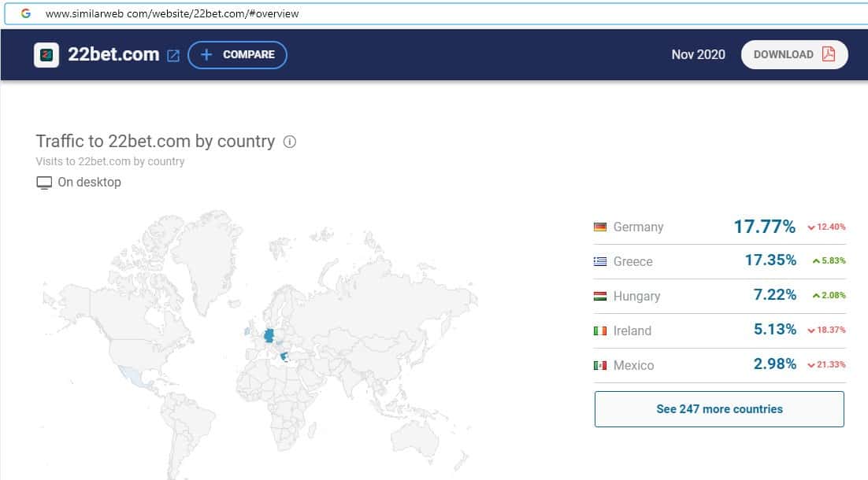The image size is (868, 480).
Task: Click highlighted Ireland on world map
Action: click(x=247, y=331)
